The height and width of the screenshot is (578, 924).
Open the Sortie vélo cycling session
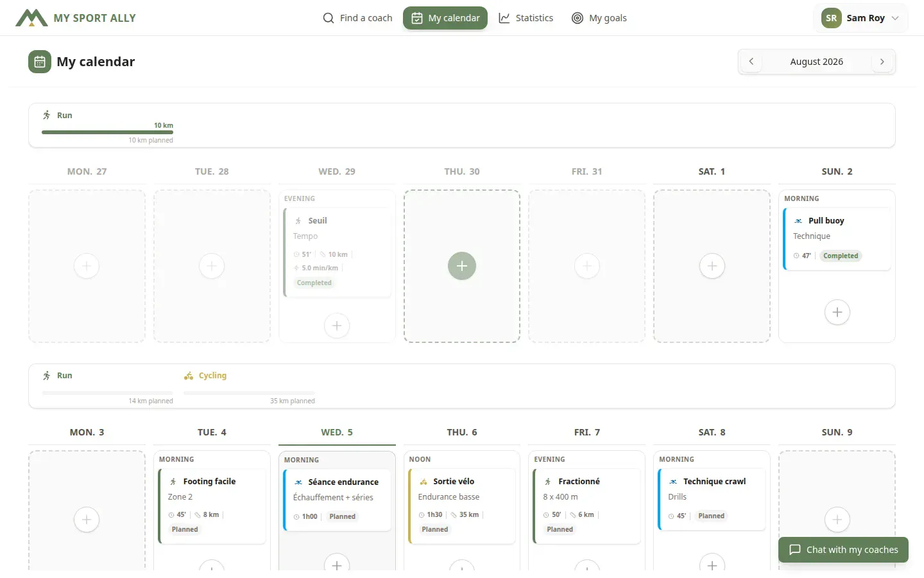tap(462, 506)
